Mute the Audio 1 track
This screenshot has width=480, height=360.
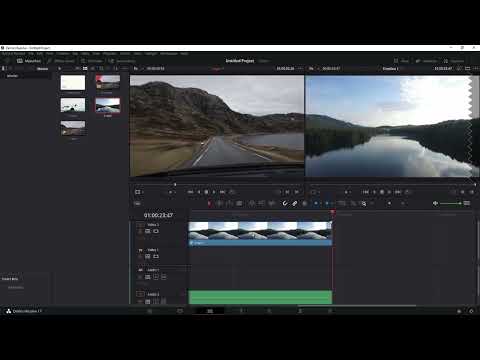click(x=164, y=277)
